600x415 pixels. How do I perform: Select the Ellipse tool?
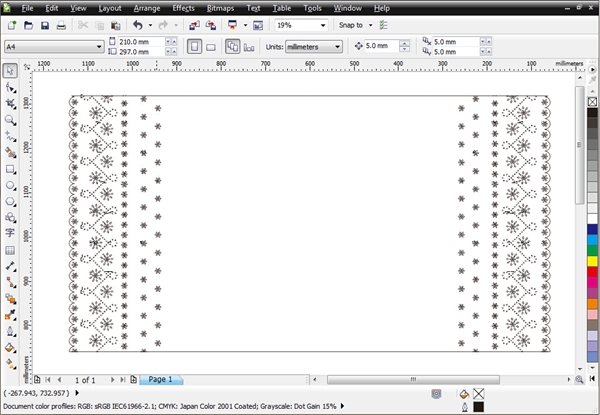(10, 186)
